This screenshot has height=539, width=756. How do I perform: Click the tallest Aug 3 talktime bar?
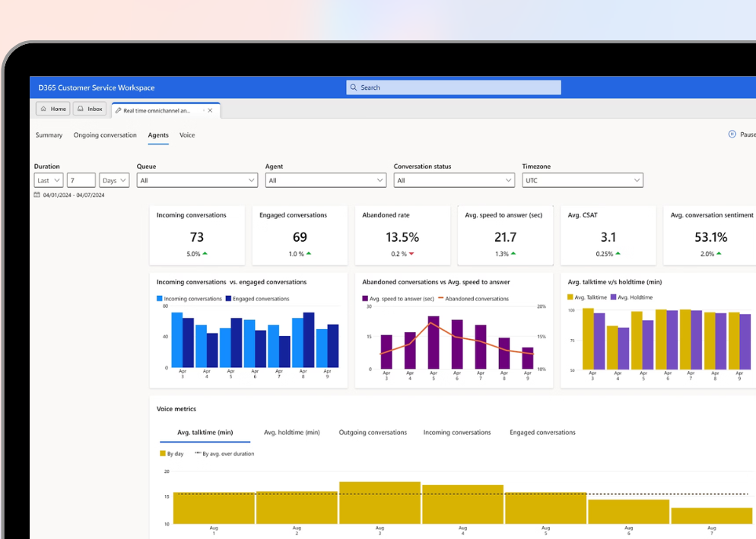coord(380,503)
